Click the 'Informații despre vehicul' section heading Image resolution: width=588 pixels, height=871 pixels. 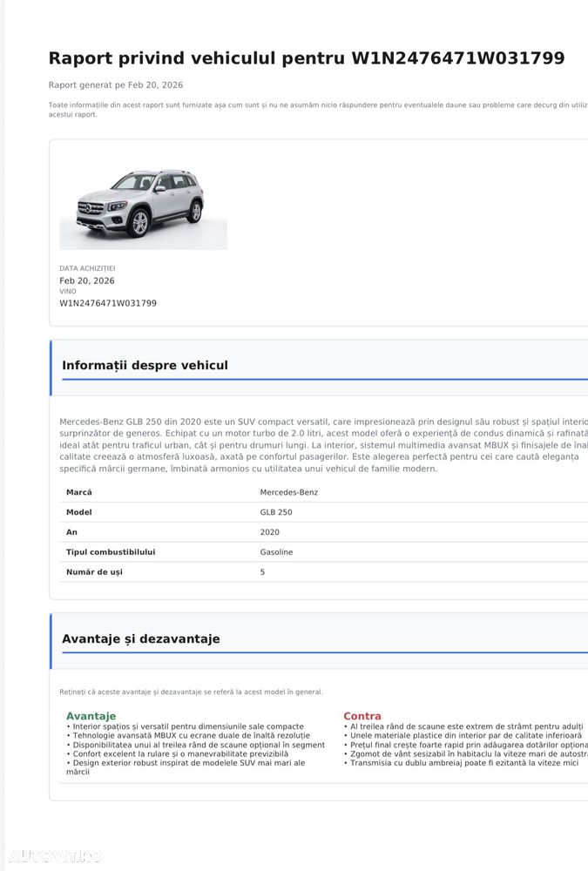point(145,365)
